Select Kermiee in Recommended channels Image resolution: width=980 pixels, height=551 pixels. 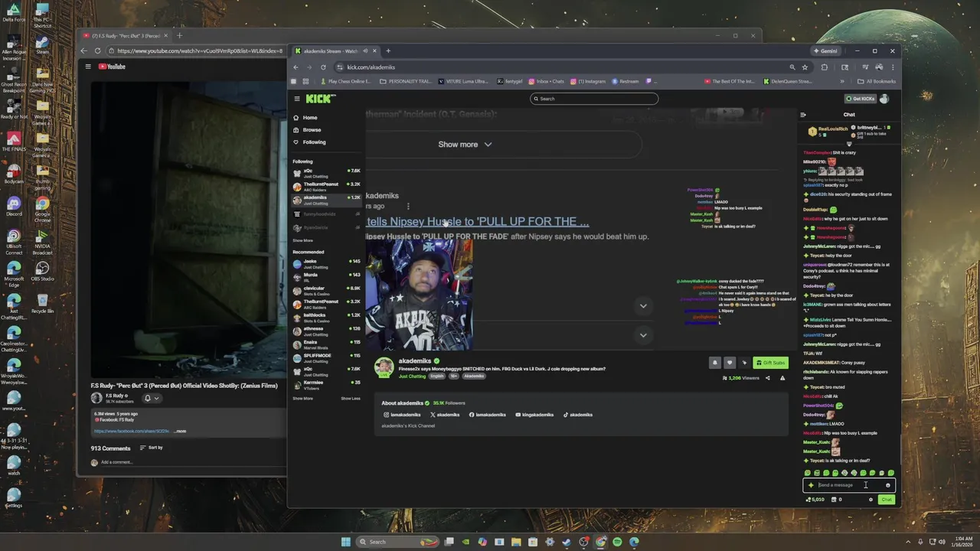(326, 384)
